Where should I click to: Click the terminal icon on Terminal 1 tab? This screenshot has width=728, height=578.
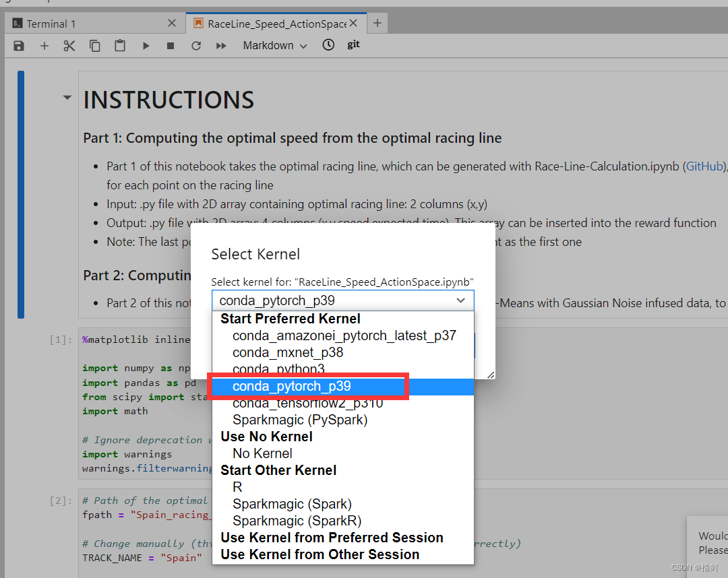pyautogui.click(x=17, y=23)
